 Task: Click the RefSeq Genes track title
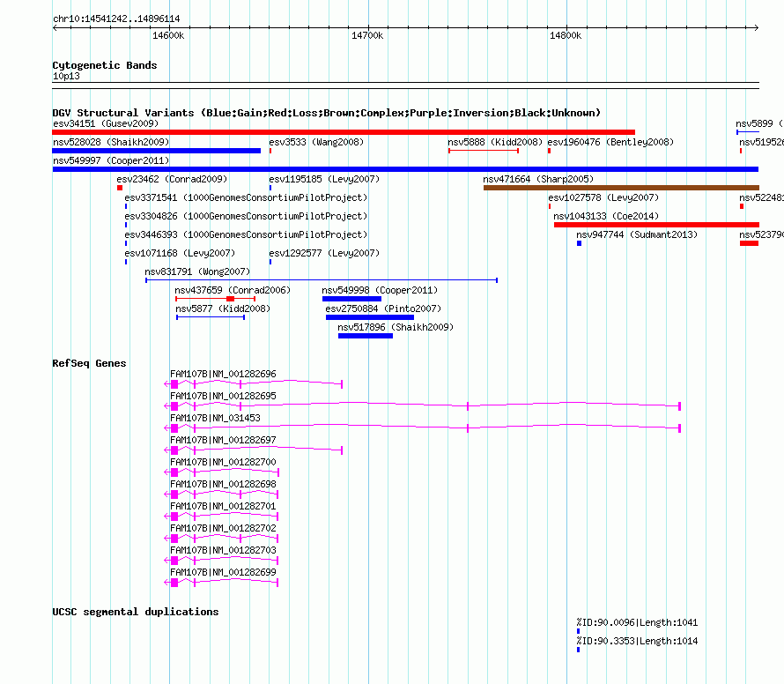click(x=89, y=363)
